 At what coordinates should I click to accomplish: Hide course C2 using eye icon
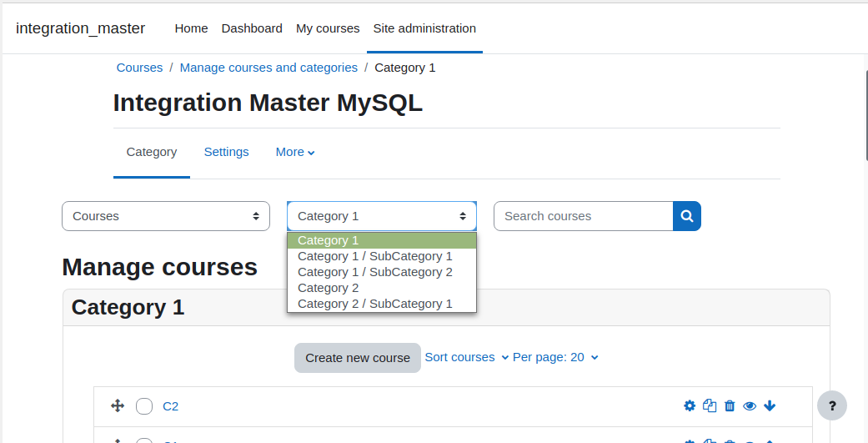coord(750,406)
